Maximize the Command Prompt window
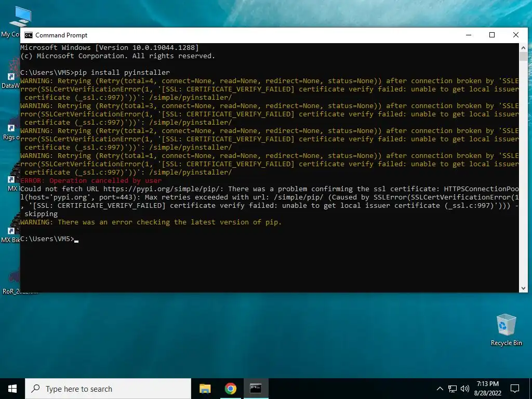The height and width of the screenshot is (399, 532). [x=492, y=35]
